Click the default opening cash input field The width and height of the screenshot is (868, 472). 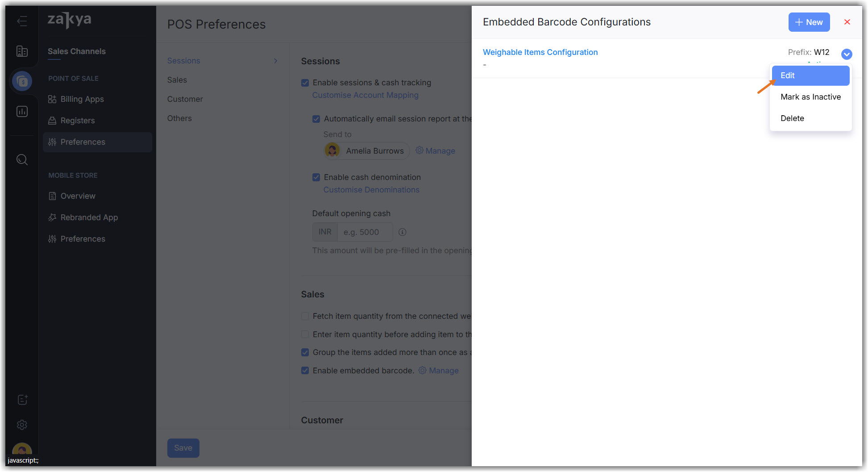pos(365,232)
